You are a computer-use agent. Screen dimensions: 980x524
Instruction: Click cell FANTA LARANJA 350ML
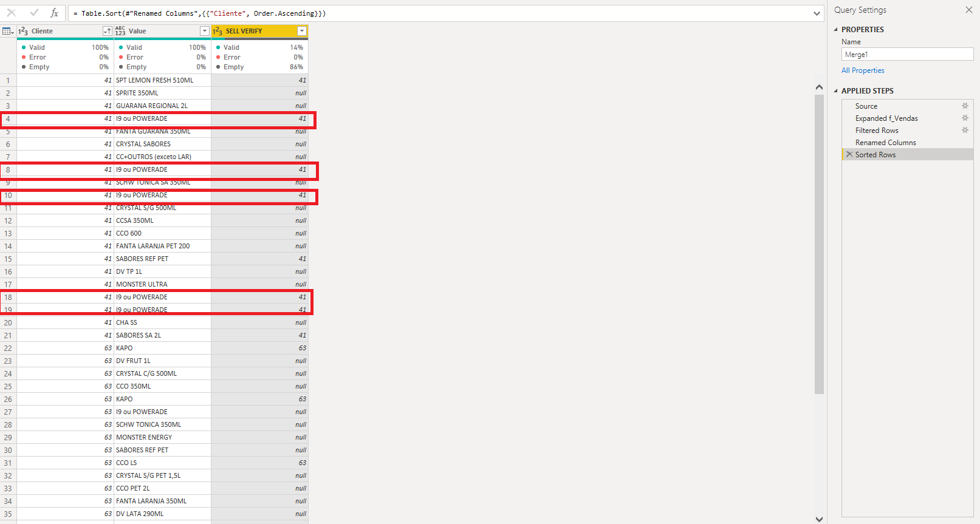(162, 501)
